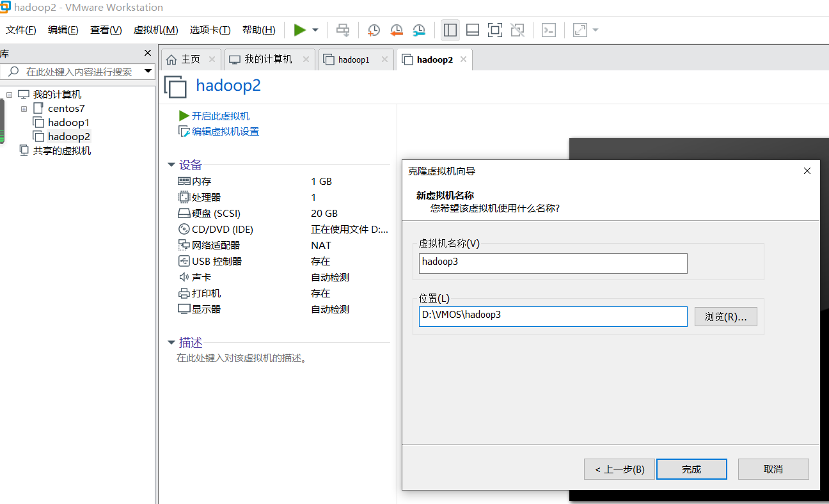Click the green power-on play toolbar icon
This screenshot has width=829, height=504.
(x=299, y=30)
